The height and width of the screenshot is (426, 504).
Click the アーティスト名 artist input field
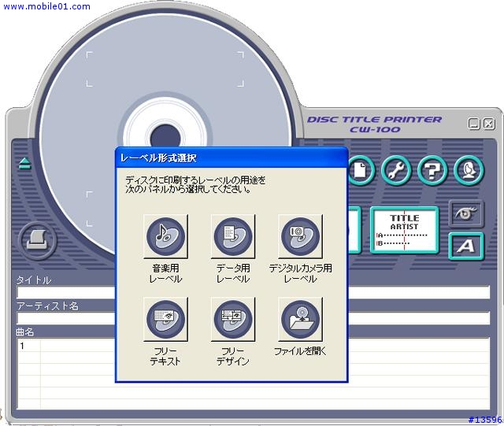coord(254,318)
